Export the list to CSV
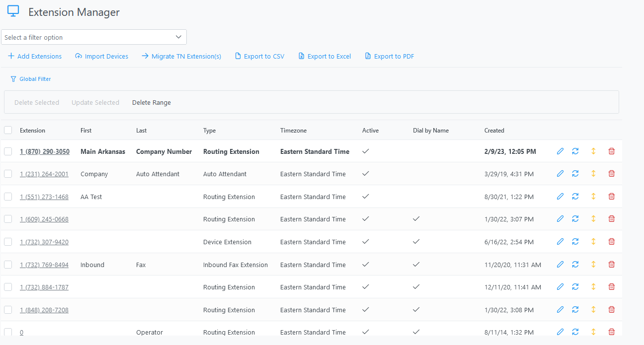This screenshot has width=644, height=345. (260, 57)
